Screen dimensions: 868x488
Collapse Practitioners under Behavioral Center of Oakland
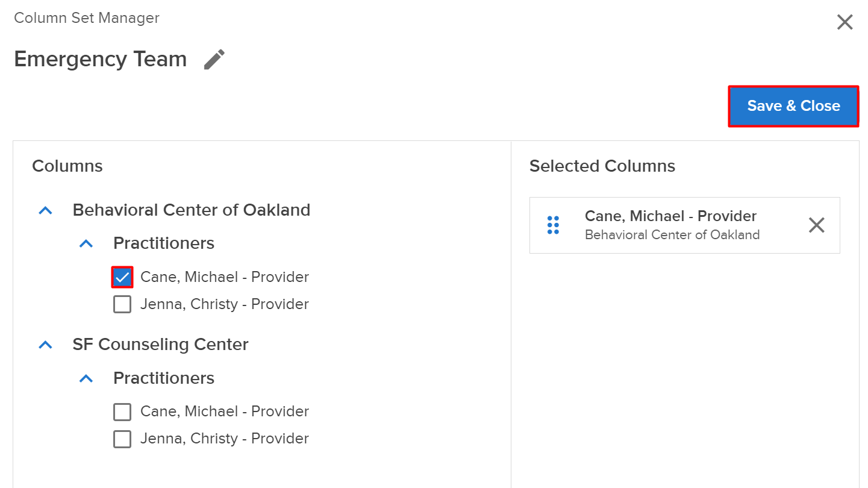point(87,244)
